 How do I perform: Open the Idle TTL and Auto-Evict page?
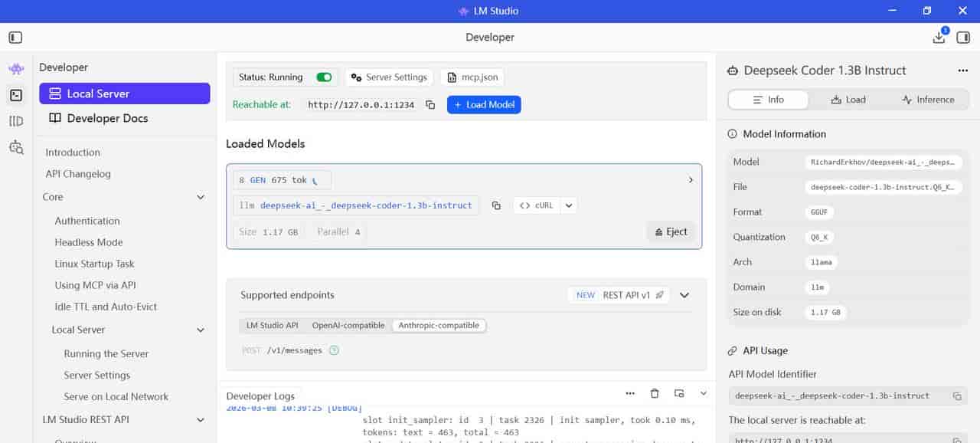tap(106, 307)
